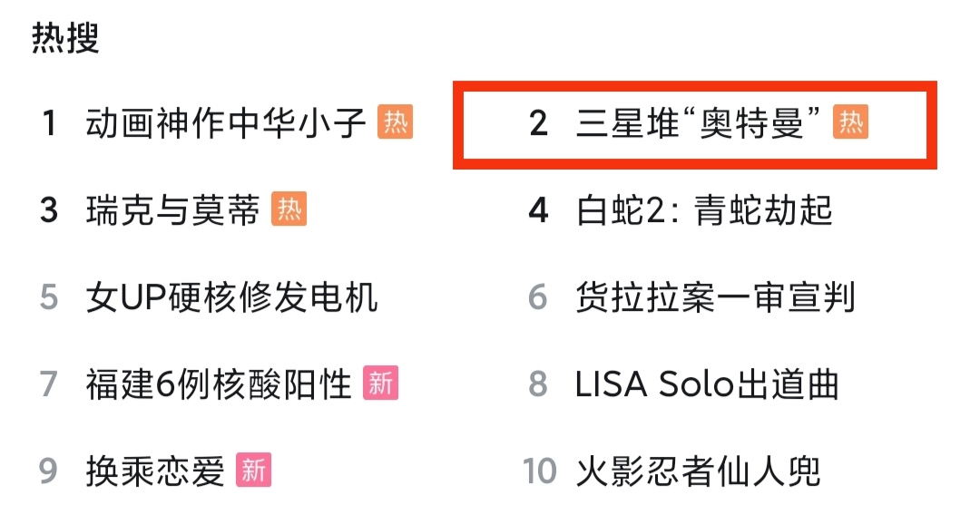Image resolution: width=980 pixels, height=524 pixels.
Task: Select the 瑞克与莫蒂 trending entry
Action: (172, 210)
